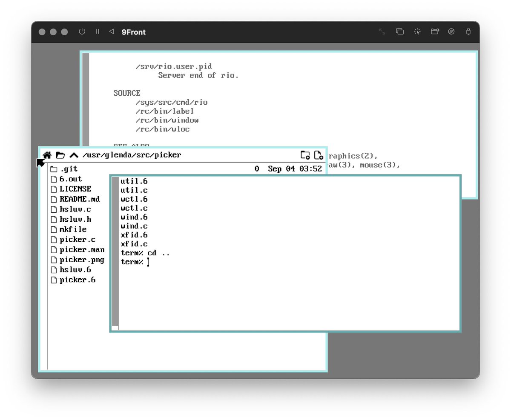This screenshot has width=511, height=420.
Task: Click file icon next to hsluv.6
Action: pos(54,270)
